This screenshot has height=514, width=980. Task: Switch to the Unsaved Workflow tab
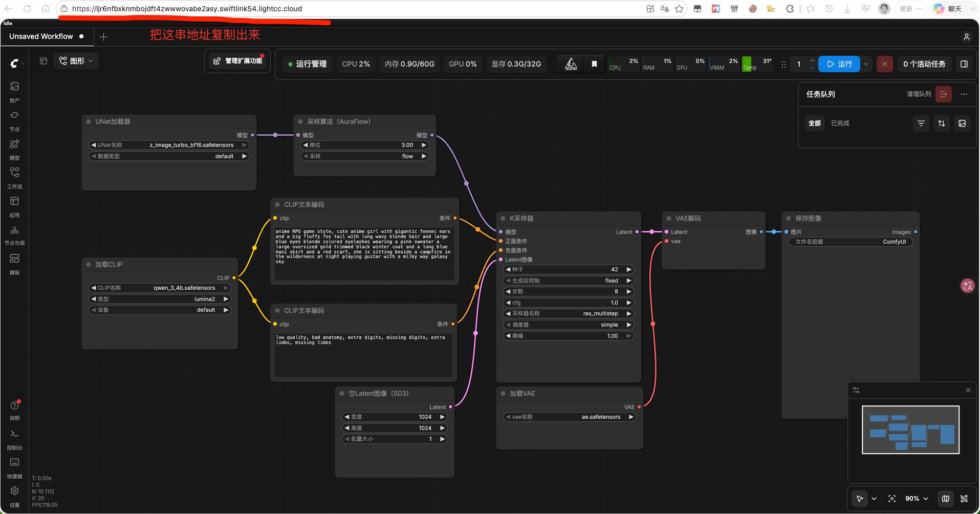pos(47,37)
